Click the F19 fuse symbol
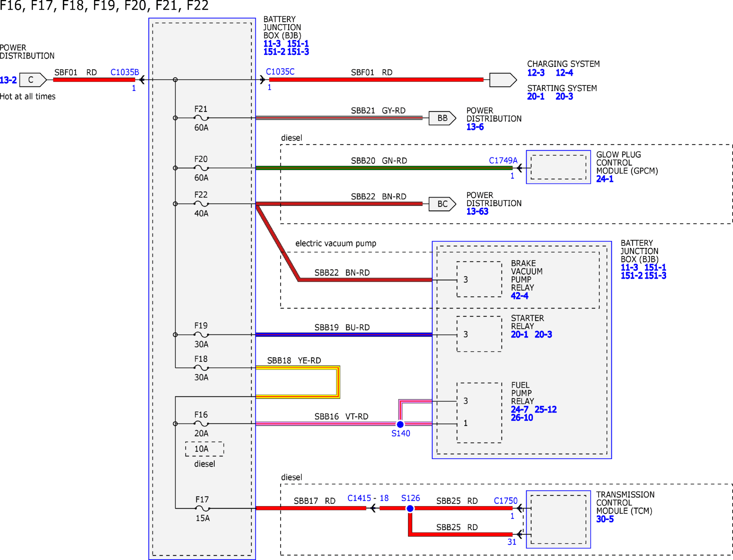 point(201,335)
